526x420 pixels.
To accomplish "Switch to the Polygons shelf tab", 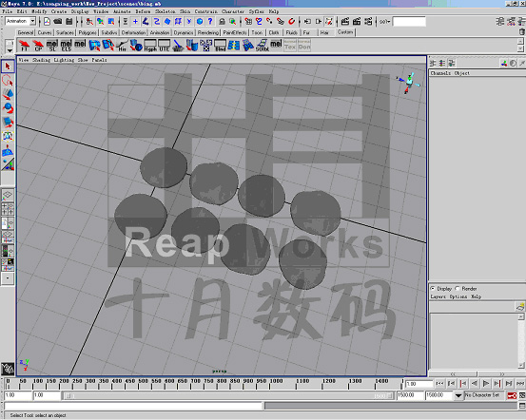I will coord(88,32).
